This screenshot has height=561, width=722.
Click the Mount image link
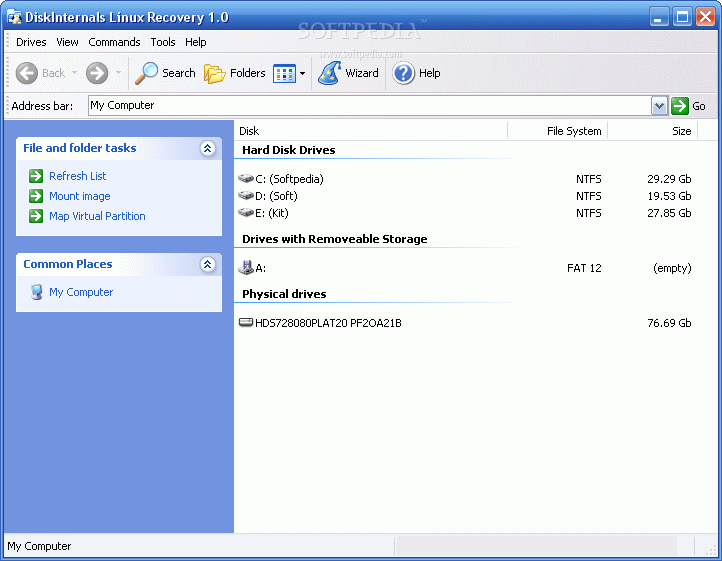pyautogui.click(x=80, y=196)
